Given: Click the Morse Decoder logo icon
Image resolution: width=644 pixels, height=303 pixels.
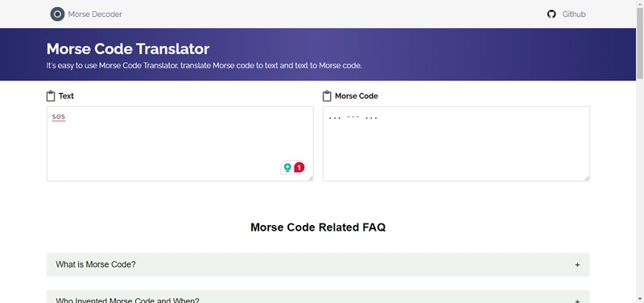Looking at the screenshot, I should tap(57, 14).
